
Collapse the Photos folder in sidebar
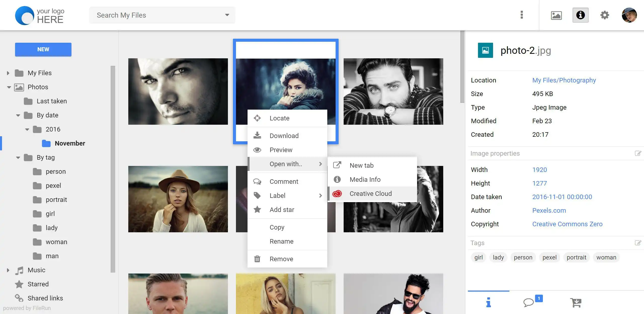(9, 86)
